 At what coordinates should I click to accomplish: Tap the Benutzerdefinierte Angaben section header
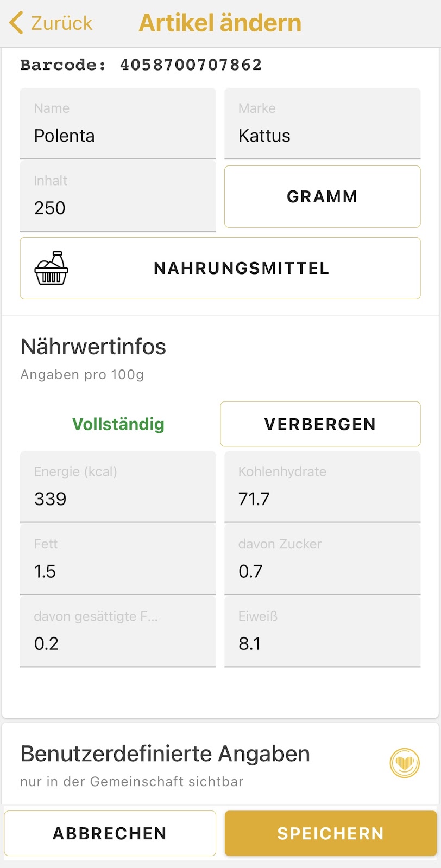click(165, 754)
